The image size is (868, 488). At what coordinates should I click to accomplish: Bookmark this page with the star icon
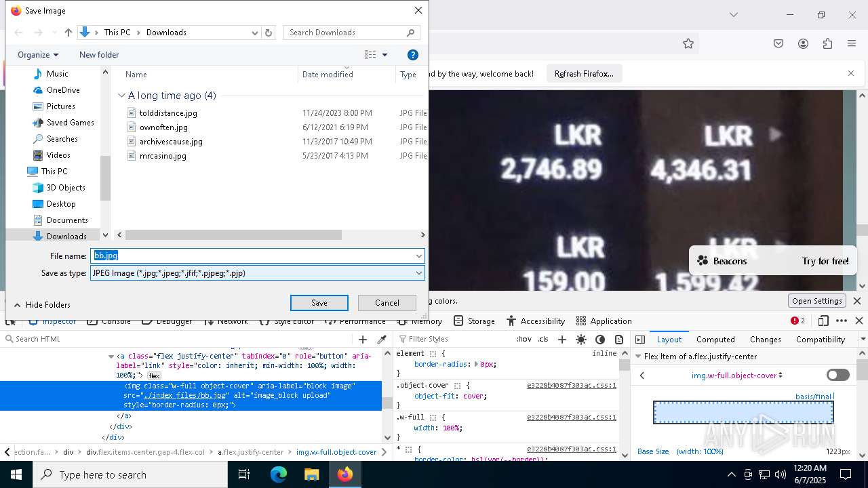click(688, 43)
